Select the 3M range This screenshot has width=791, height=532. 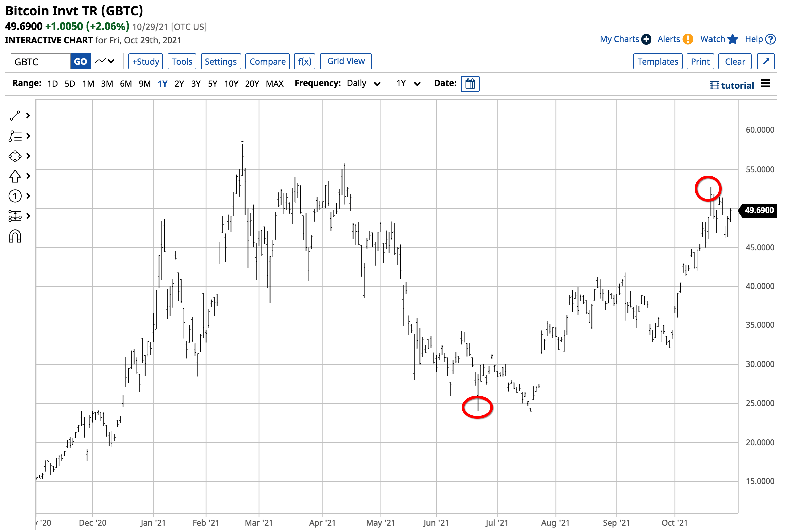[x=107, y=84]
